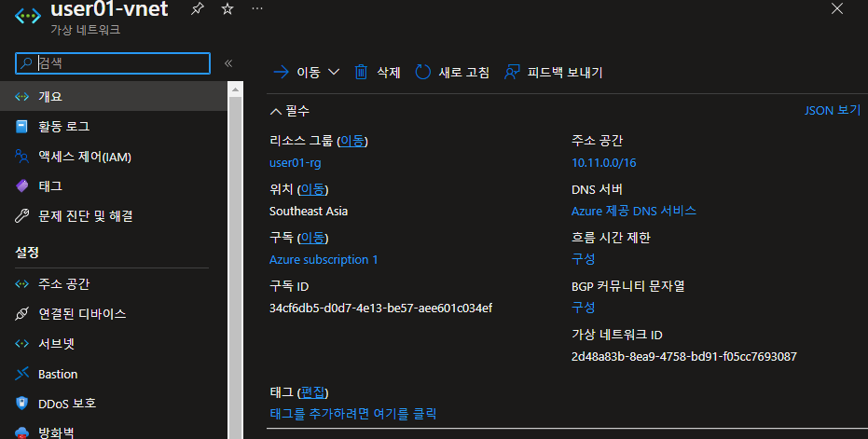
Task: Click the Bastion icon
Action: coord(21,374)
